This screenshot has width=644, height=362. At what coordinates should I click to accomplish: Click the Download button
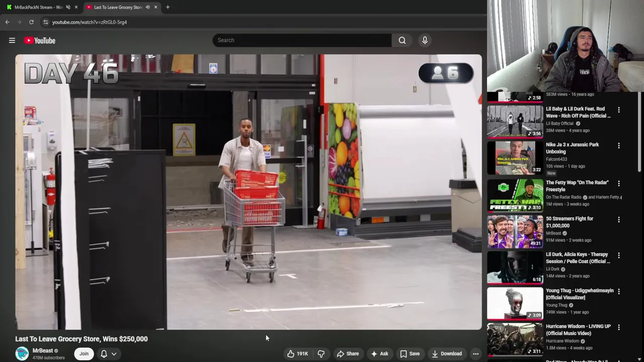447,353
